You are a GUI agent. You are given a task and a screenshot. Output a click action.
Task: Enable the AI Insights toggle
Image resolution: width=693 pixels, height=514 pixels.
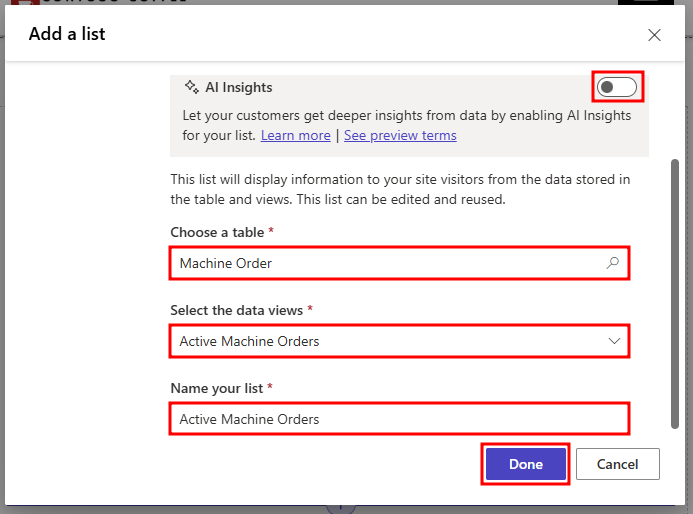point(617,87)
